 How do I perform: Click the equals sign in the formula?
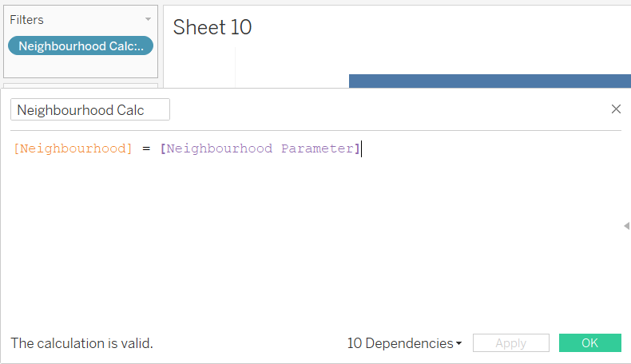pyautogui.click(x=146, y=148)
